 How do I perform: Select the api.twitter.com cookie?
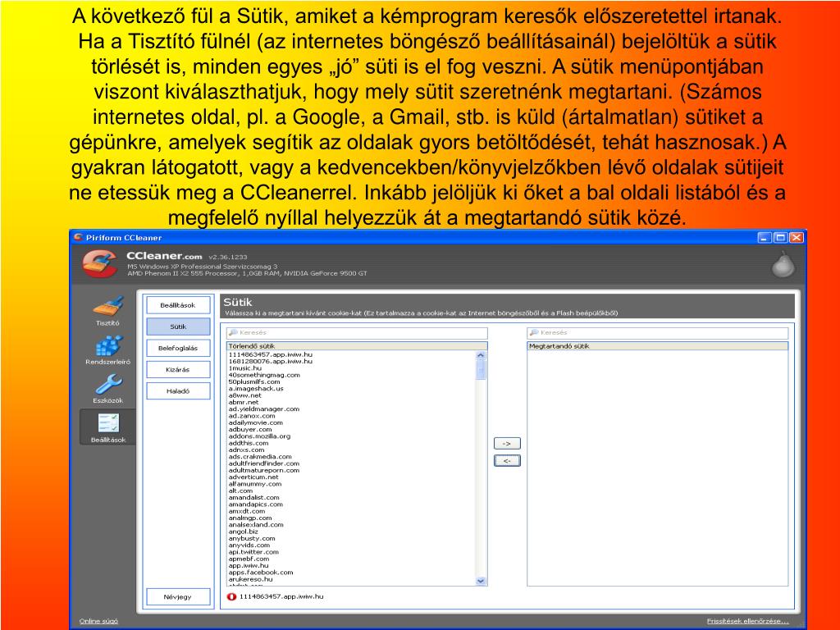pyautogui.click(x=253, y=552)
